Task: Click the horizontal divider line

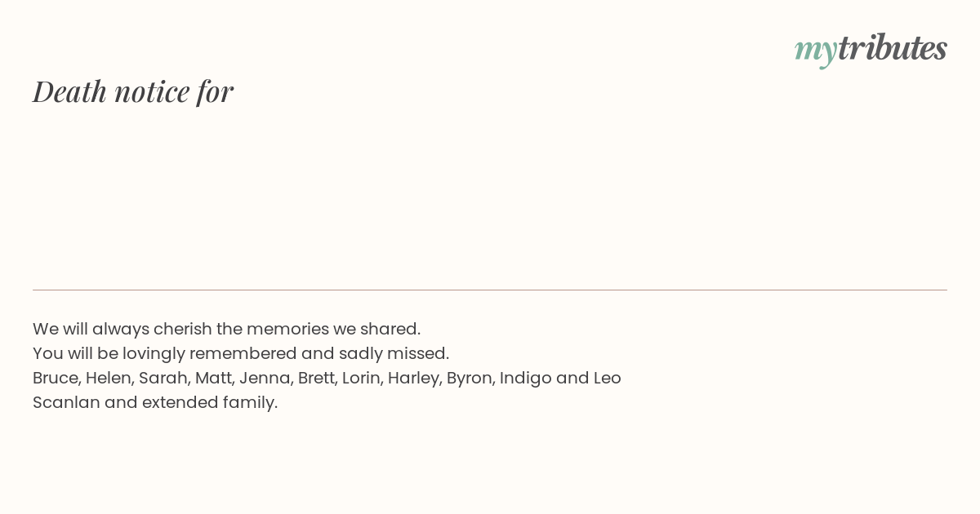Action: tap(490, 290)
